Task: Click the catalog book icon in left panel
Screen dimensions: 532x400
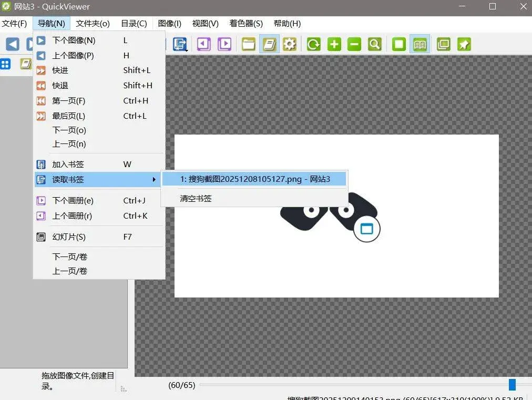Action: click(25, 64)
